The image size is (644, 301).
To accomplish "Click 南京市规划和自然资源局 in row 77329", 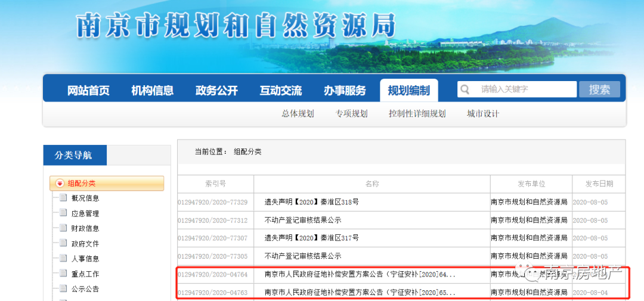I will click(529, 202).
